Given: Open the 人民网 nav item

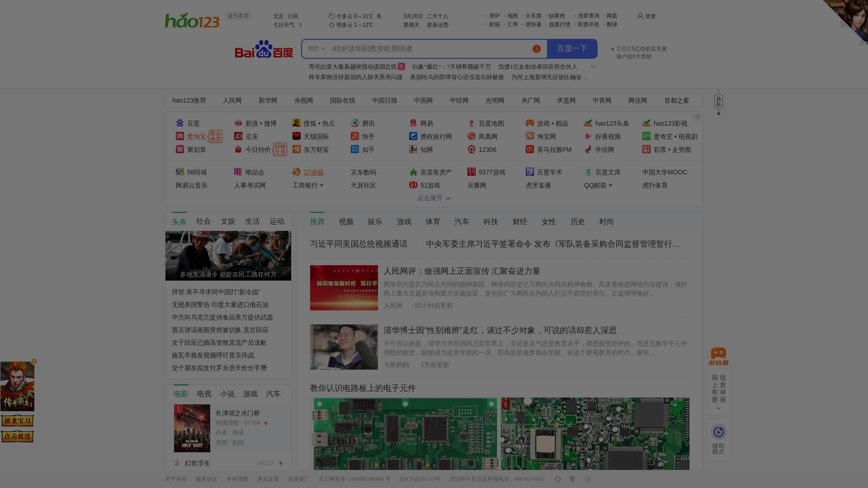Looking at the screenshot, I should click(232, 100).
